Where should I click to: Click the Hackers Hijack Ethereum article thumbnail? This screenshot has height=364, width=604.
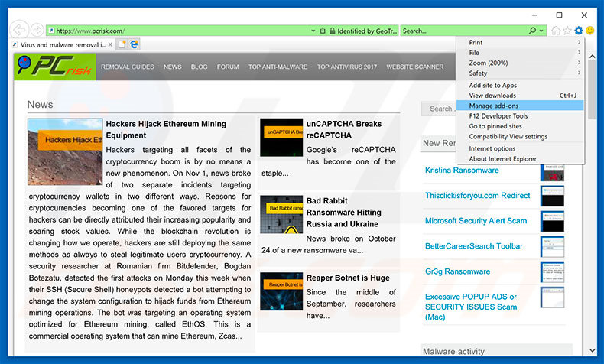point(65,151)
